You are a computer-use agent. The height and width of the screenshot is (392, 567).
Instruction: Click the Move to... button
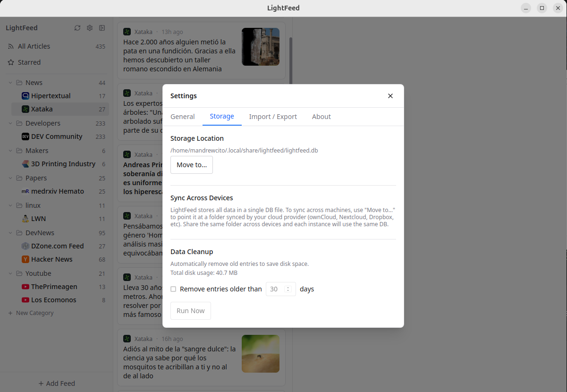coord(192,165)
